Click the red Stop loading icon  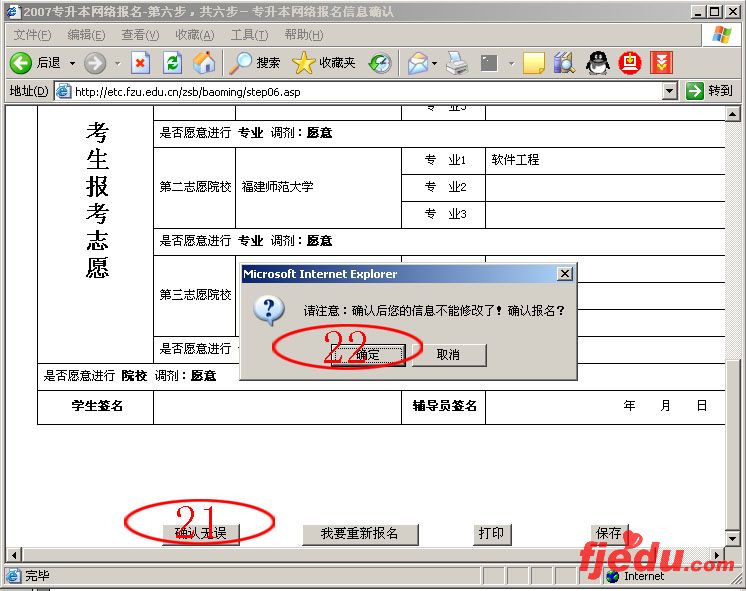pyautogui.click(x=141, y=63)
